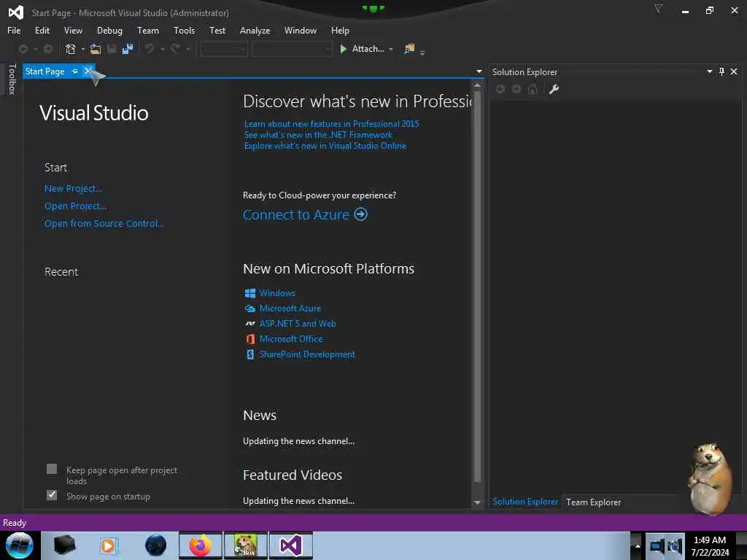The image size is (747, 560).
Task: Click Open from Source Control... link
Action: tap(104, 223)
